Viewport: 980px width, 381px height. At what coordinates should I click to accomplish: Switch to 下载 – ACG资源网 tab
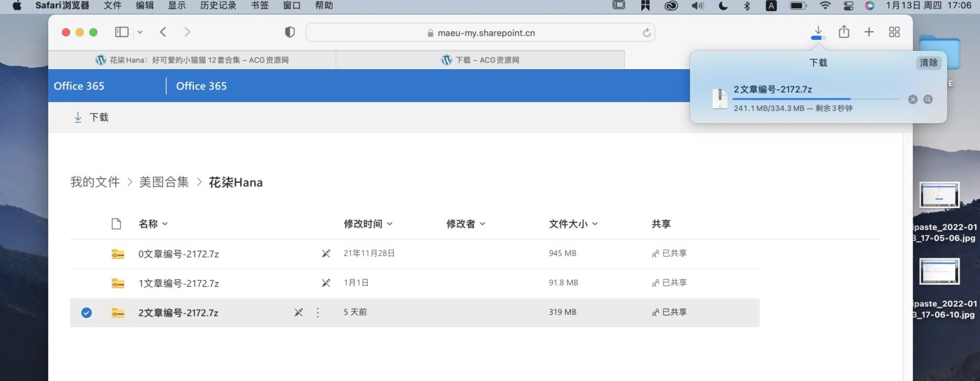pos(480,60)
